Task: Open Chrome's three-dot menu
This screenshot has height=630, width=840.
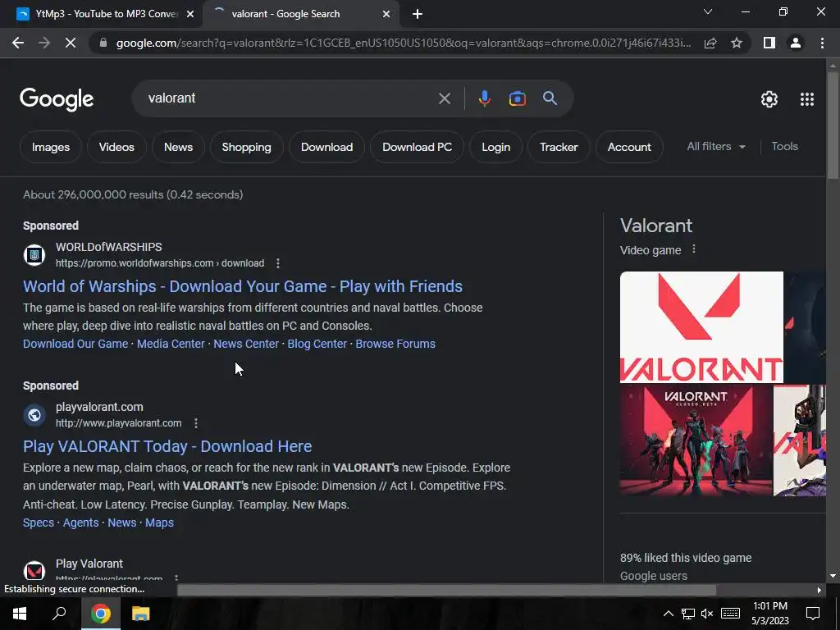Action: click(x=822, y=43)
